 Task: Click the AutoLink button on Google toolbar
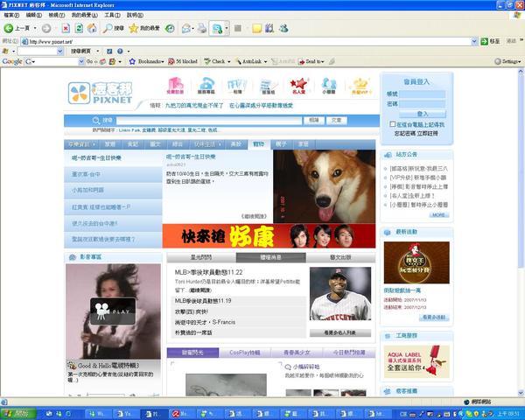tap(248, 61)
